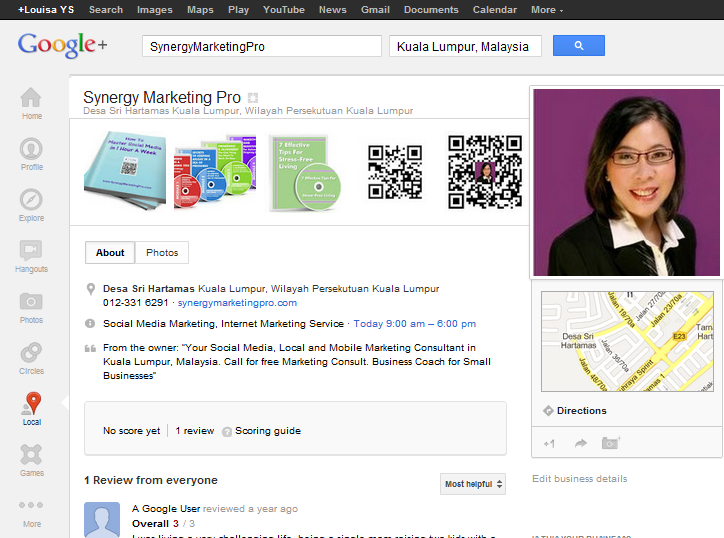Open Home in the sidebar

point(31,103)
